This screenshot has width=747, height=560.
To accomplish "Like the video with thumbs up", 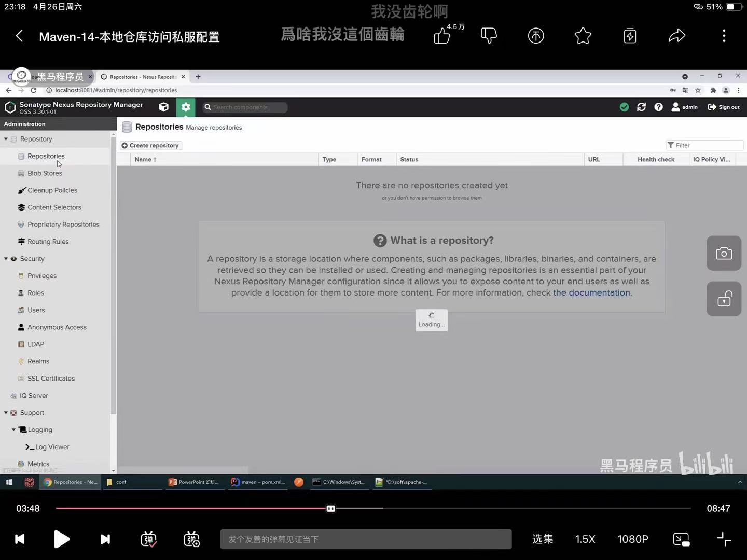I will (x=442, y=35).
